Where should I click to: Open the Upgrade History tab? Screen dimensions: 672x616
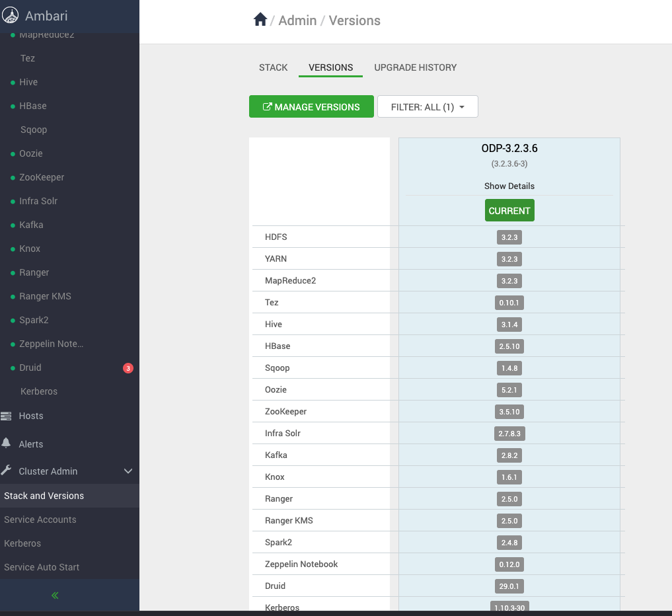pos(415,67)
